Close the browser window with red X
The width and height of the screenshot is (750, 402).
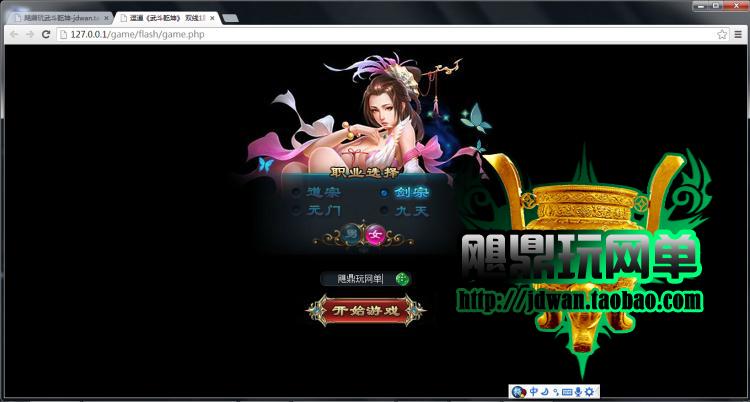tap(735, 6)
